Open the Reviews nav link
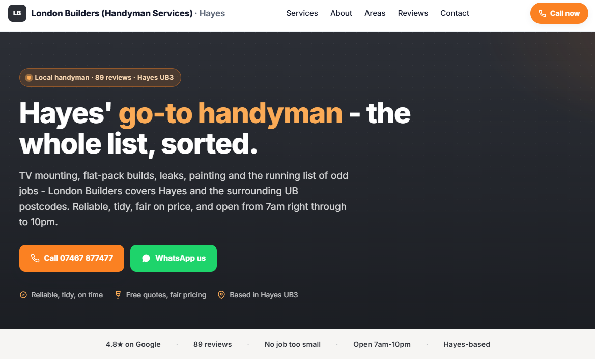This screenshot has width=595, height=364. 413,13
